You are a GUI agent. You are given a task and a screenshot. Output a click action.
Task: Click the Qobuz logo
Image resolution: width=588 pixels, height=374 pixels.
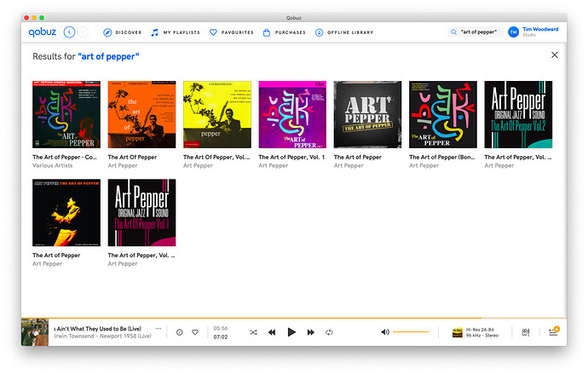tap(42, 32)
